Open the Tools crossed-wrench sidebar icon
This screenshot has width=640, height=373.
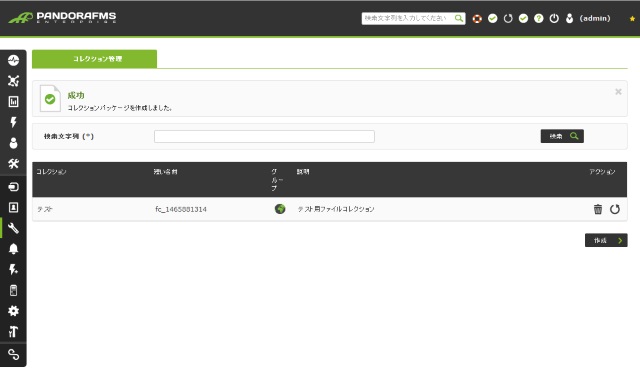point(13,164)
